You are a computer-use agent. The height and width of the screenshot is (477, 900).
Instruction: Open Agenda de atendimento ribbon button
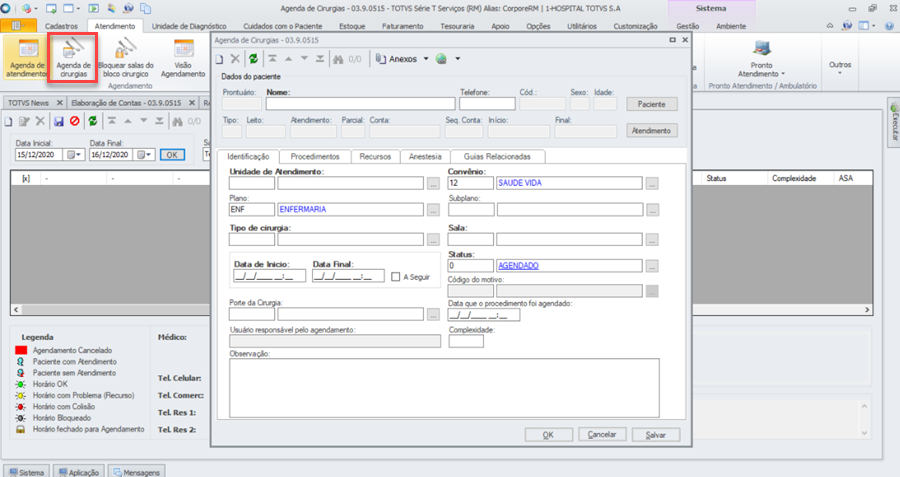point(26,57)
